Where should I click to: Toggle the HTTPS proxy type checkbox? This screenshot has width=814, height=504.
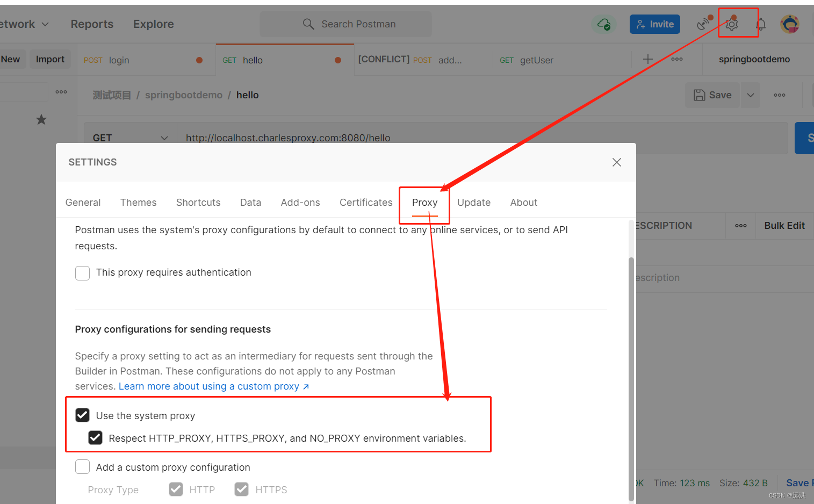[x=242, y=489]
